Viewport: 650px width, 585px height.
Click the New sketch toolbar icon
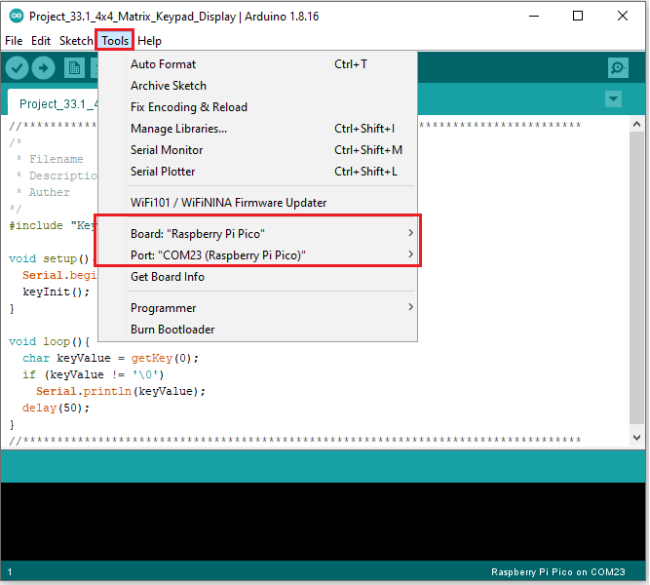pyautogui.click(x=75, y=68)
